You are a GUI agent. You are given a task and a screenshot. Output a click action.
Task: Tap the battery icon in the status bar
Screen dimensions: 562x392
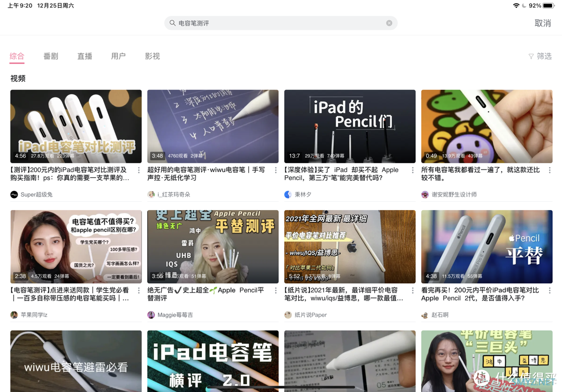[x=549, y=5]
